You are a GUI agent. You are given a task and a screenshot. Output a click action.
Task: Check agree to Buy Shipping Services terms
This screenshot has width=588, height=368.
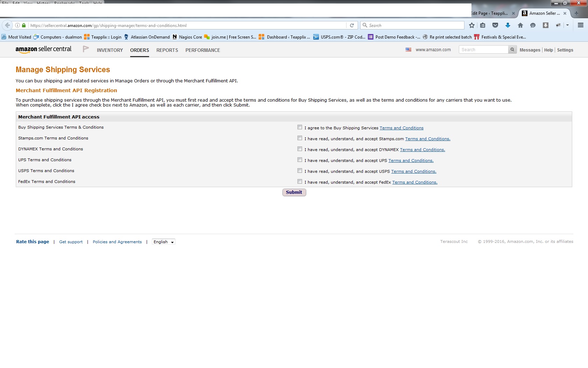coord(300,127)
